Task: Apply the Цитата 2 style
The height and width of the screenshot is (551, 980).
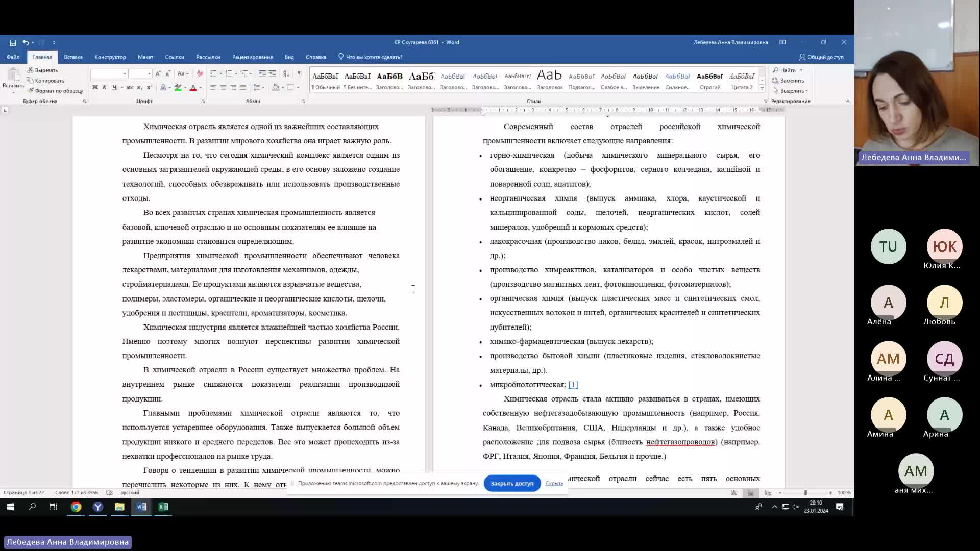Action: [742, 81]
